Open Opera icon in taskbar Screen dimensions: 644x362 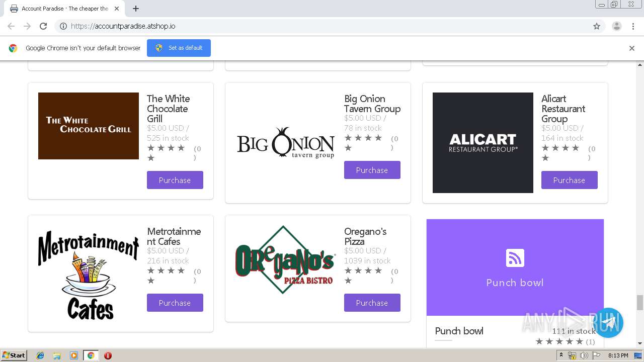click(x=108, y=355)
